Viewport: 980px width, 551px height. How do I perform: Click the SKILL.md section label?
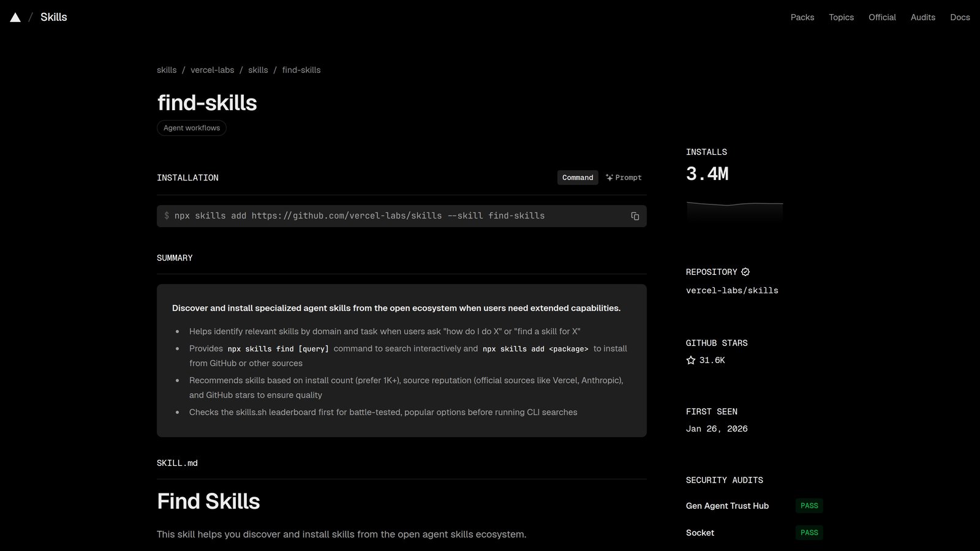click(x=177, y=463)
